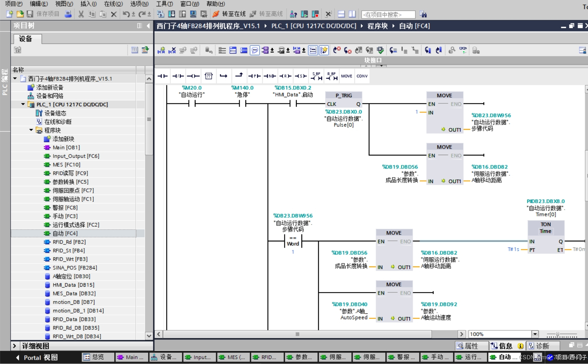Open the 诊断 diagnostics tab
Image resolution: width=588 pixels, height=364 pixels.
[x=542, y=346]
